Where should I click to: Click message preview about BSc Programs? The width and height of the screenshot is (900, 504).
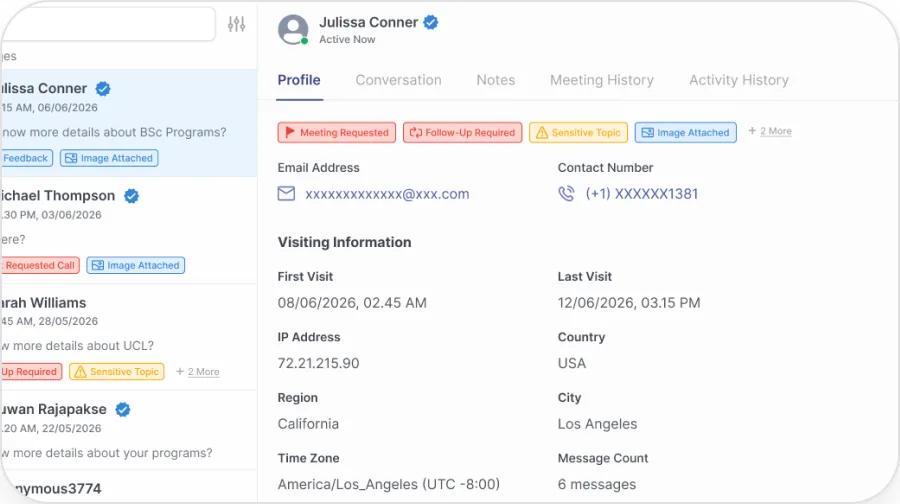pos(114,132)
